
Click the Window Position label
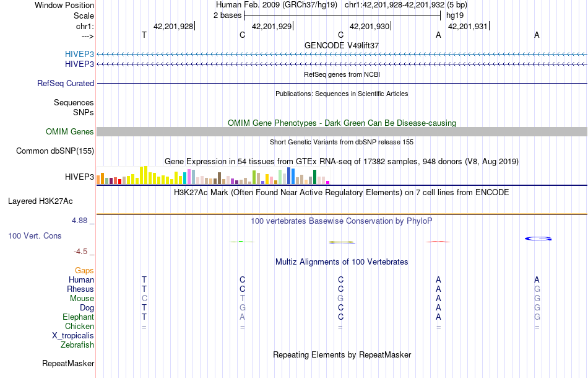coord(64,5)
